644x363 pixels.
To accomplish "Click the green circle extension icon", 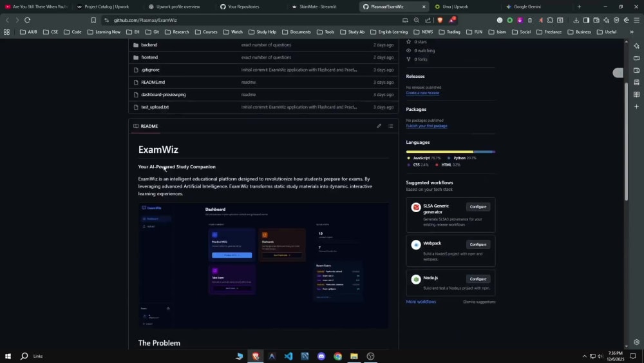I will 509,20.
